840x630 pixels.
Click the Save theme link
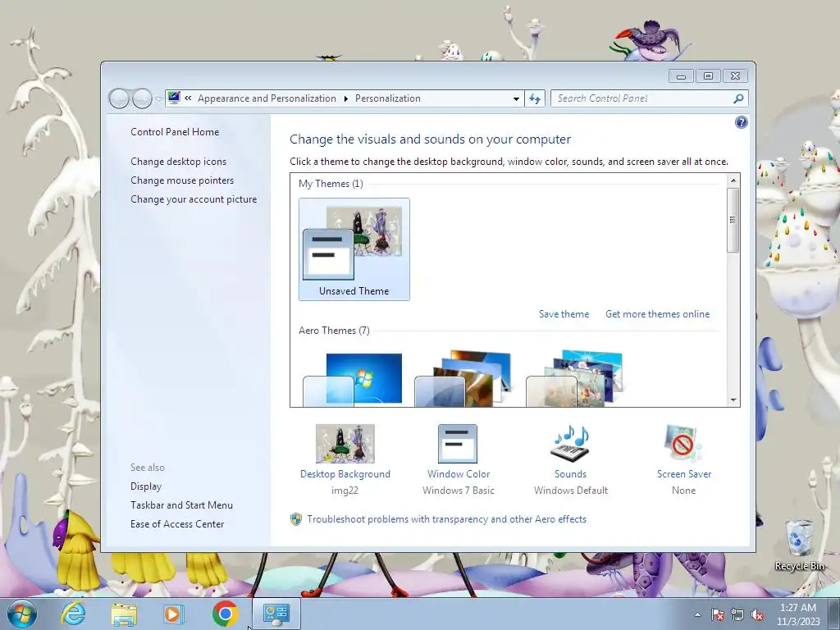tap(564, 314)
